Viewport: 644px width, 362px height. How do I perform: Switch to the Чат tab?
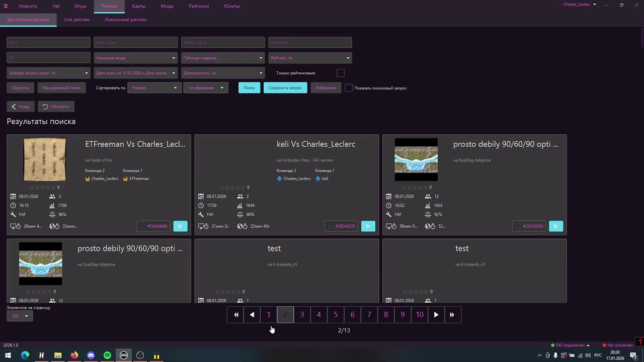click(x=56, y=6)
